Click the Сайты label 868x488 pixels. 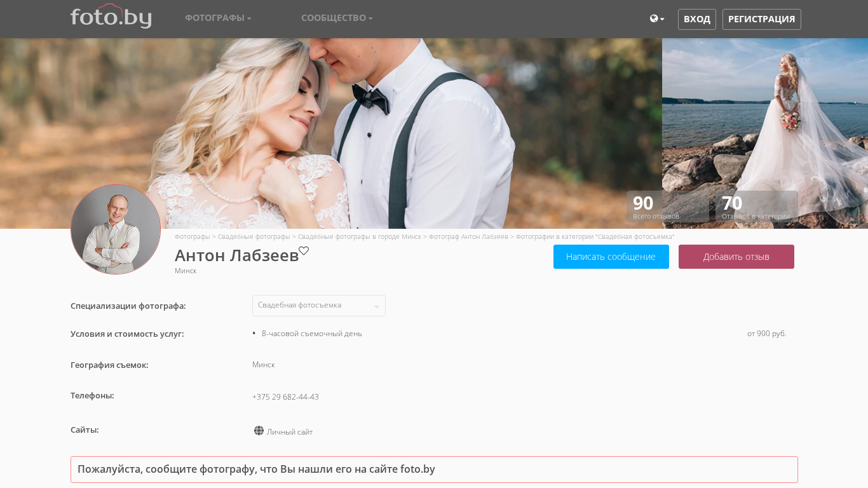point(85,430)
